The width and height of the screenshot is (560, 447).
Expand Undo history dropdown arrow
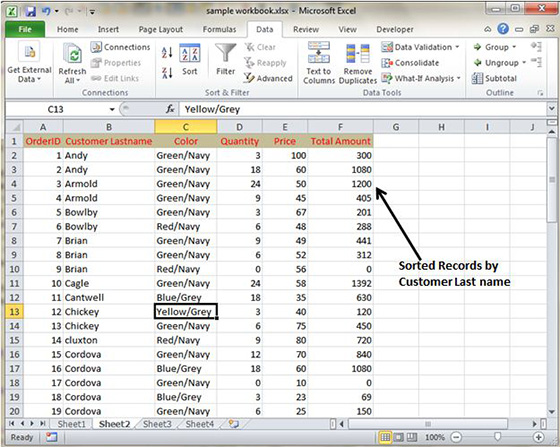(56, 11)
